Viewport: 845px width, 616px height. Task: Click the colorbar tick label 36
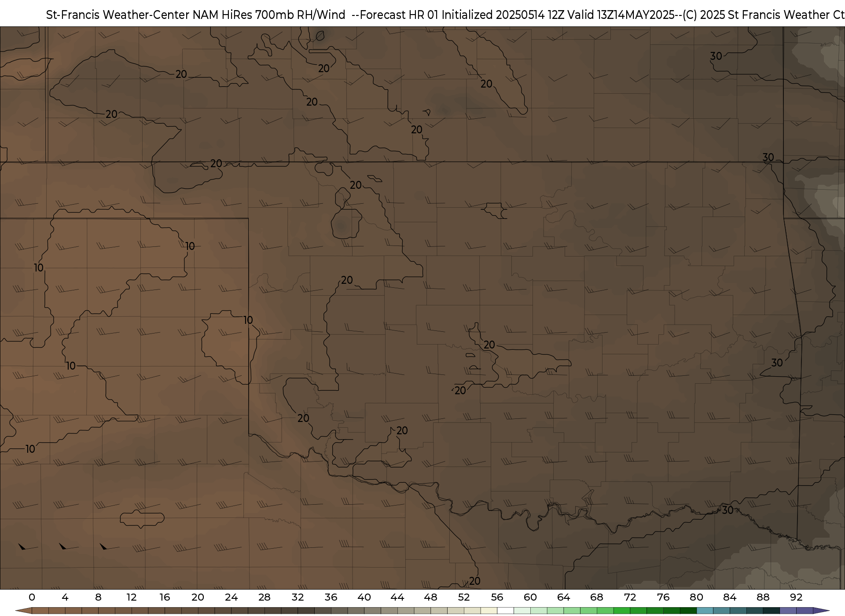tap(331, 598)
